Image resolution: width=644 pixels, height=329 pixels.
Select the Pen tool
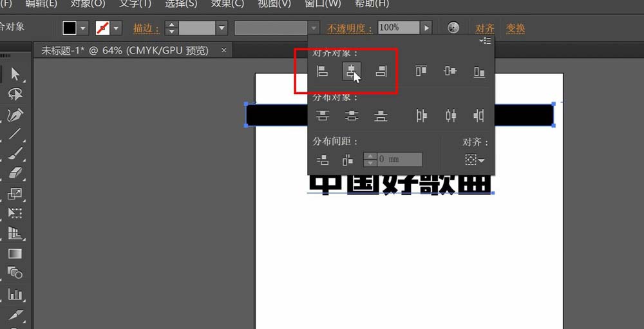[x=15, y=115]
